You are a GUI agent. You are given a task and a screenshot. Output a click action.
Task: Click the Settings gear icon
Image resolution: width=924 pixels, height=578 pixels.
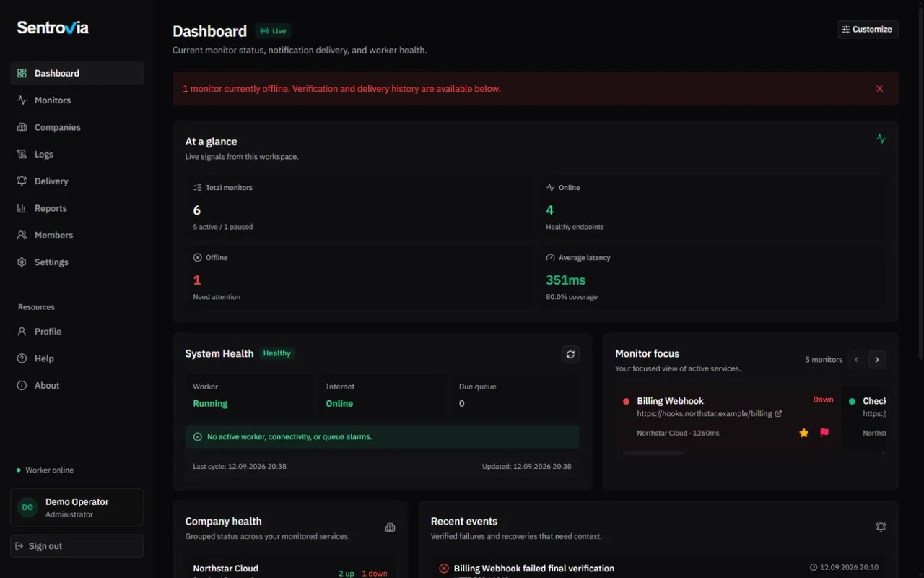coord(22,262)
